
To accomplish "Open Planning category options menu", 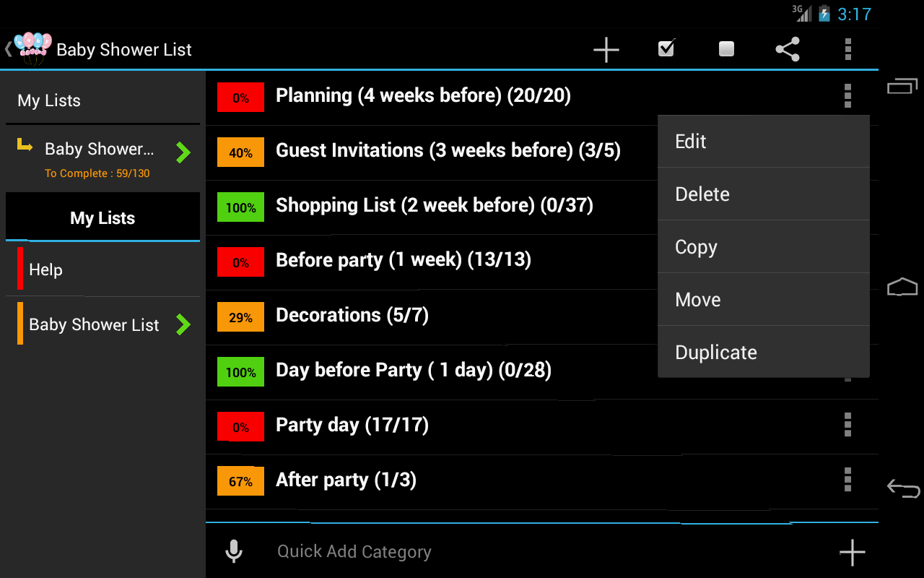I will pos(847,95).
